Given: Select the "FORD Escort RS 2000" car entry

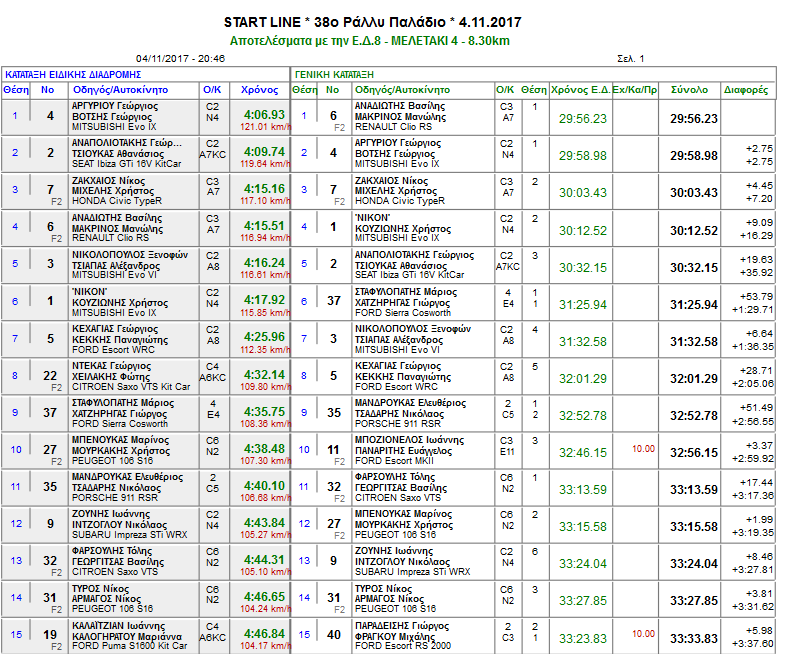Looking at the screenshot, I should tap(403, 645).
